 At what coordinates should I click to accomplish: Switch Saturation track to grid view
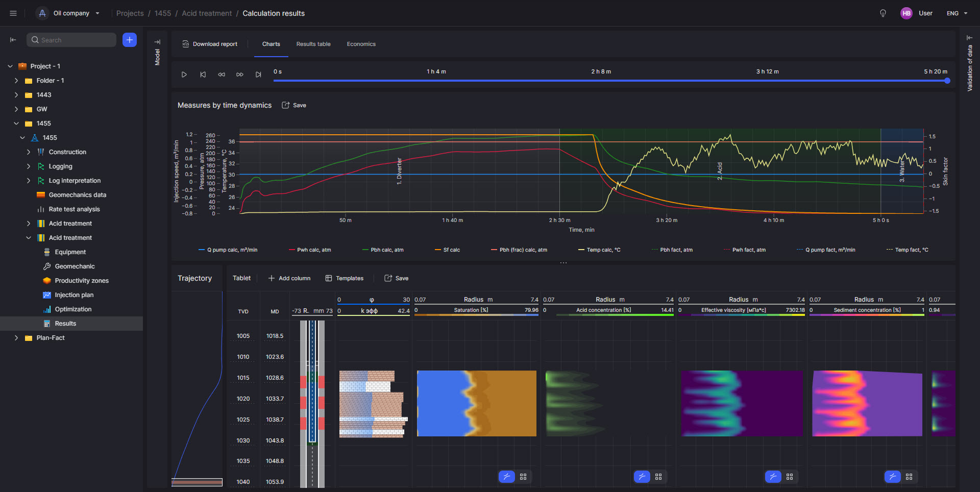(523, 477)
